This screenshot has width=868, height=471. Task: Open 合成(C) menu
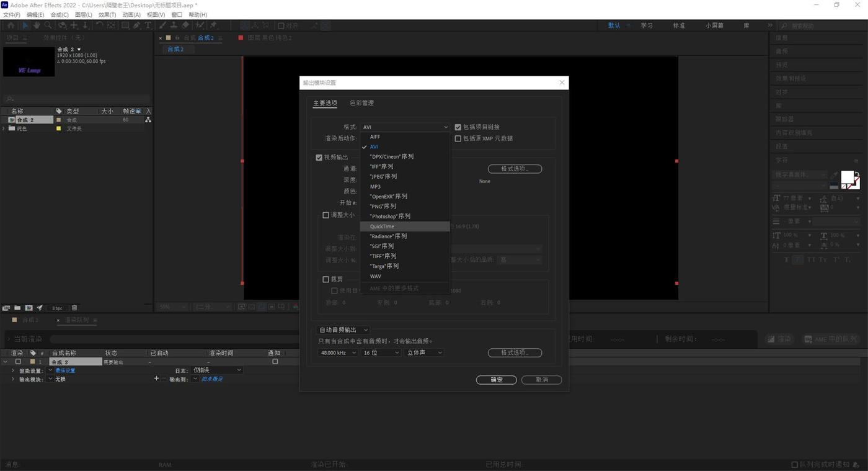click(60, 15)
